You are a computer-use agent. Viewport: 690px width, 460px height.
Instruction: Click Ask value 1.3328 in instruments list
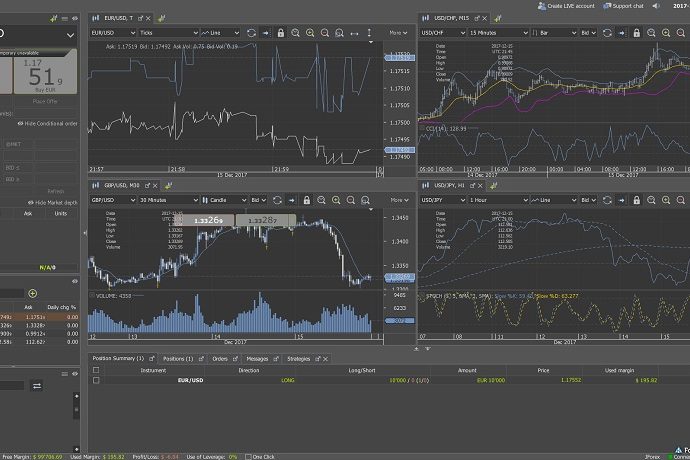[35, 325]
